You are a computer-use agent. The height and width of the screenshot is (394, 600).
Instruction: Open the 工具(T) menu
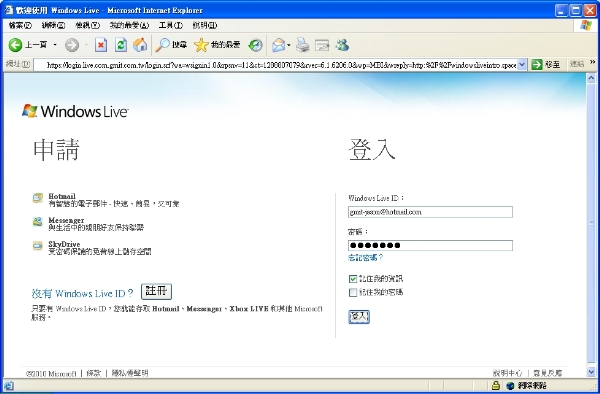(170, 25)
